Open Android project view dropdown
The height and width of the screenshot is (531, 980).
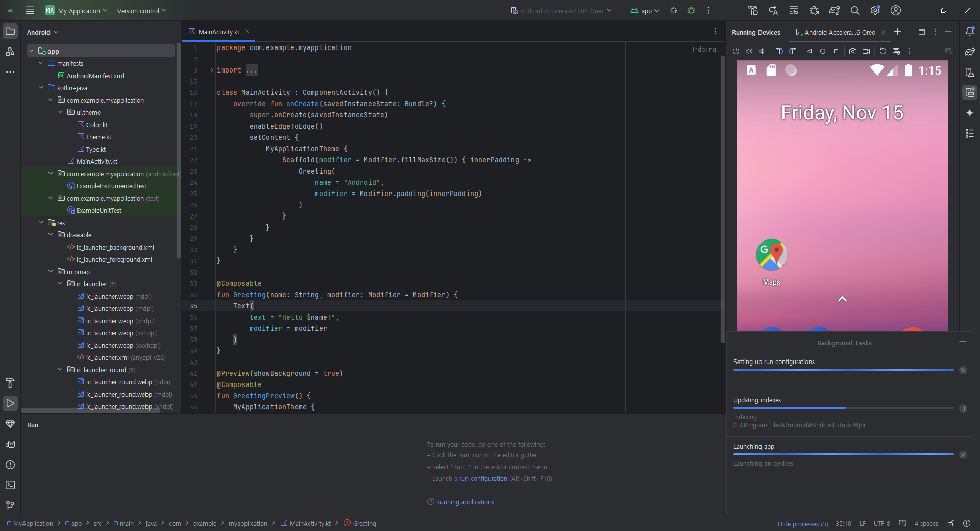point(43,32)
